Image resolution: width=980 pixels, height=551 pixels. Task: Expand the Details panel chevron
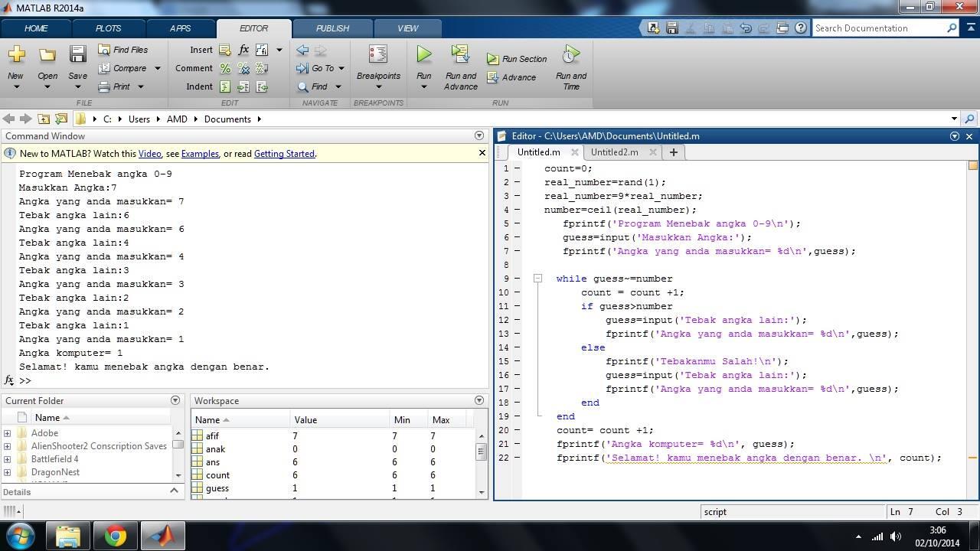(x=174, y=491)
